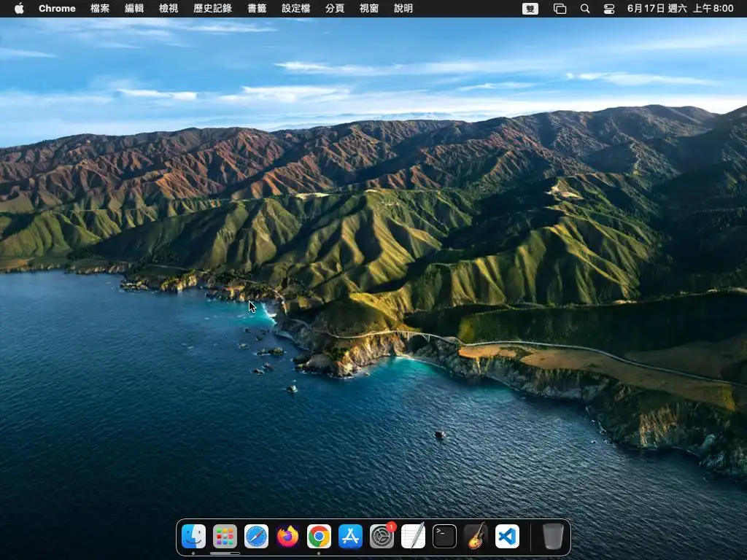Open TextEdit from the Dock
This screenshot has width=747, height=560.
(414, 536)
